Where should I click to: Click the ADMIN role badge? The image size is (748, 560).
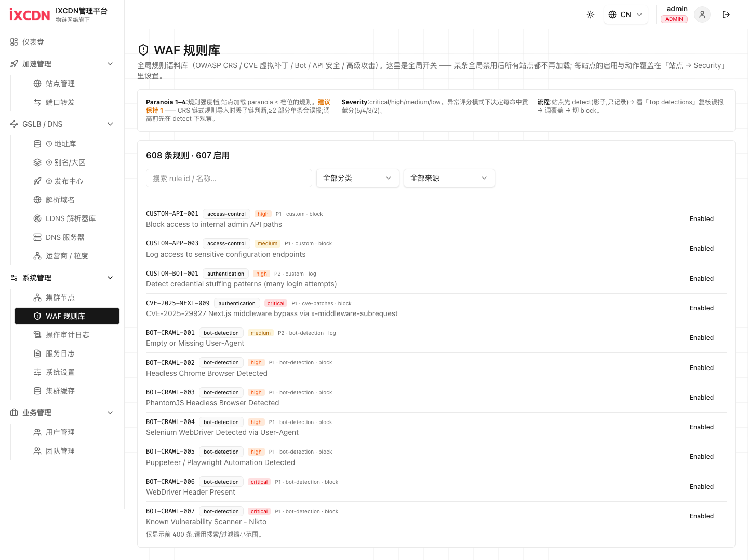674,19
